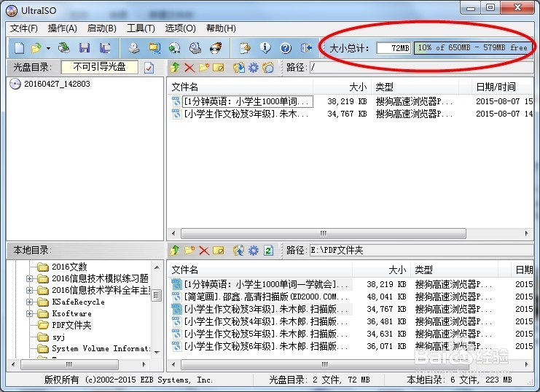Screen dimensions: 540x392
Task: Select disc root 20160427_142803
Action: point(57,84)
